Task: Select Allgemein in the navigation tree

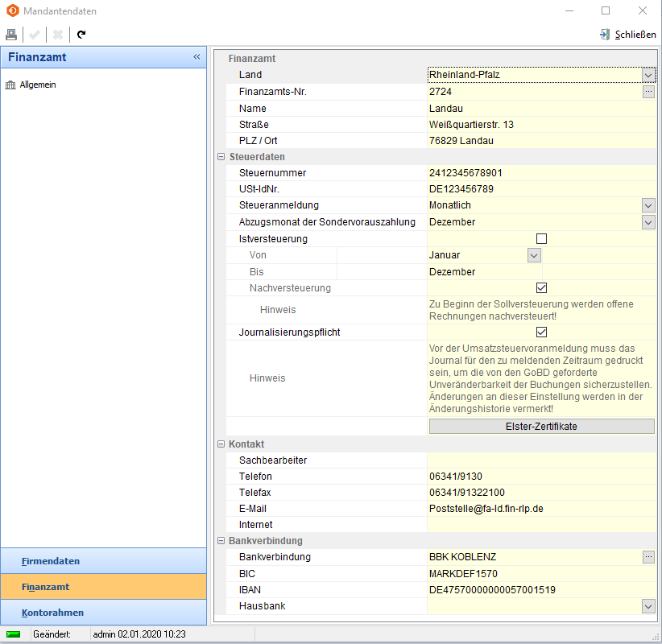Action: tap(37, 85)
